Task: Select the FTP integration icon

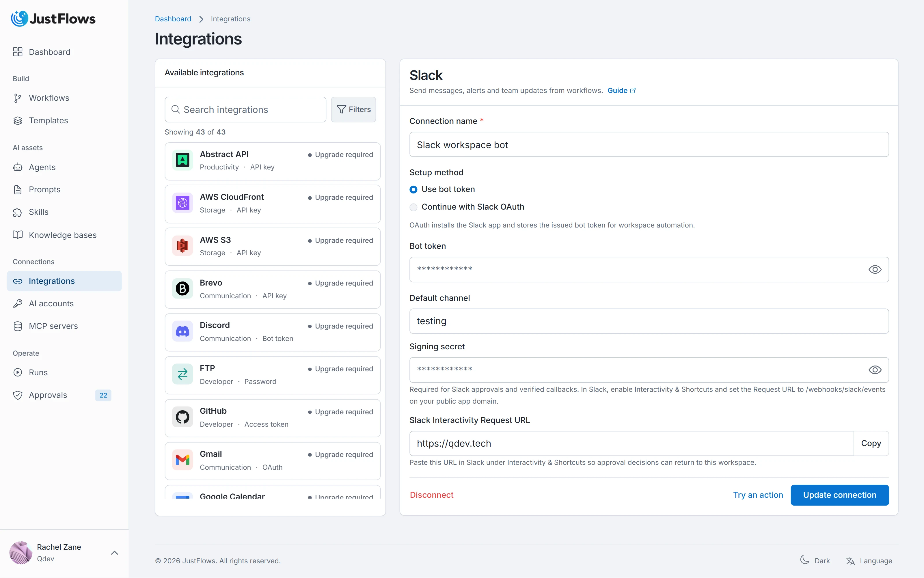Action: (x=182, y=374)
